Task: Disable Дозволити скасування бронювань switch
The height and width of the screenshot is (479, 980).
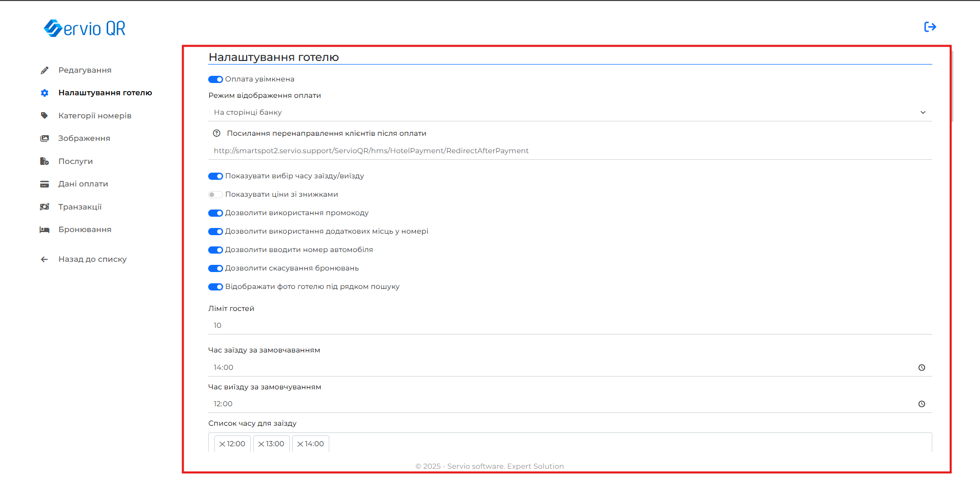Action: pyautogui.click(x=215, y=268)
